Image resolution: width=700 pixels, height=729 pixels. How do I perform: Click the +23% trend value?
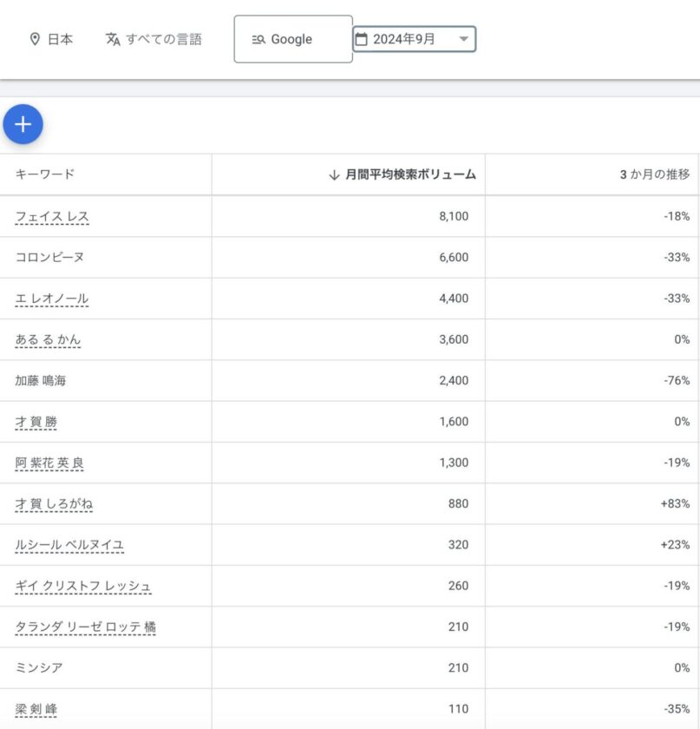[676, 544]
